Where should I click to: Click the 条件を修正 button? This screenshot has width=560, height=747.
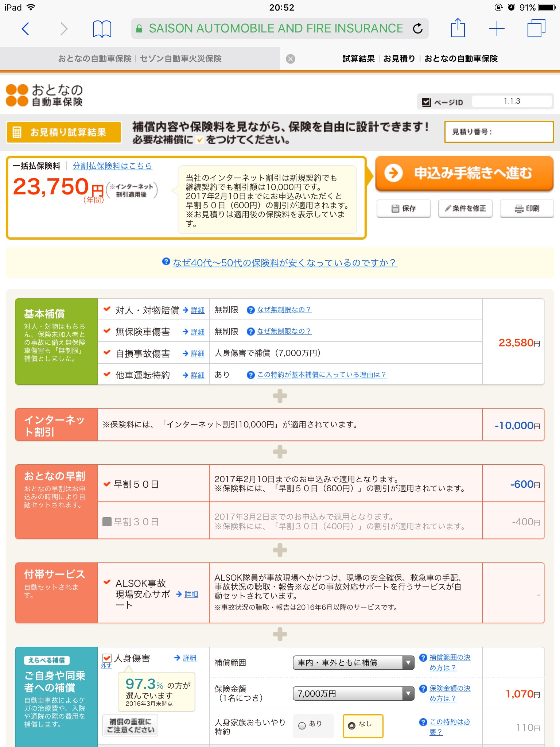[x=465, y=208]
